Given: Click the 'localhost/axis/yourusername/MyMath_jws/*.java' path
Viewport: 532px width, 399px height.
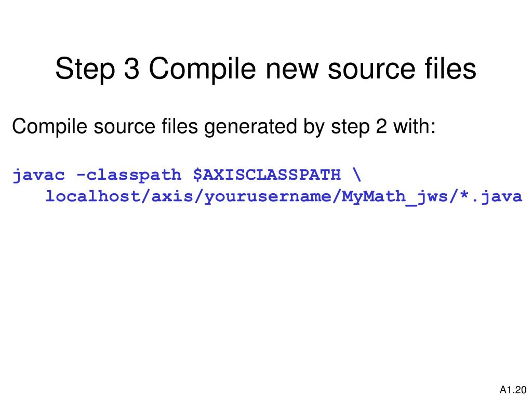Looking at the screenshot, I should pos(284,197).
